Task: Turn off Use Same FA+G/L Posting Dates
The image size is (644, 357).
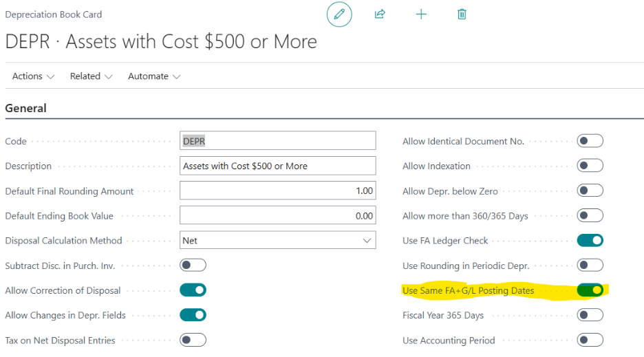Action: (590, 290)
